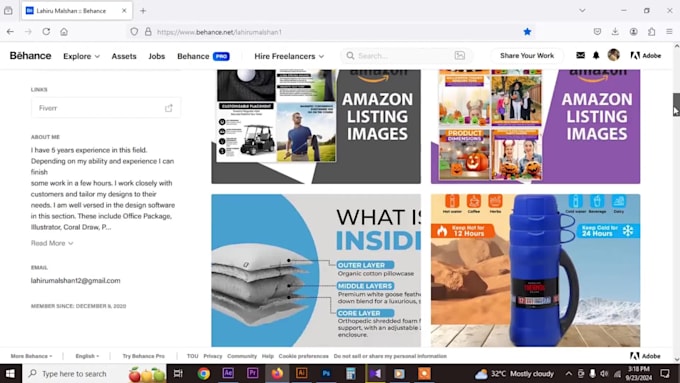Click the page vertical scrollbar thumb
Viewport: 680px width, 383px height.
(x=676, y=104)
